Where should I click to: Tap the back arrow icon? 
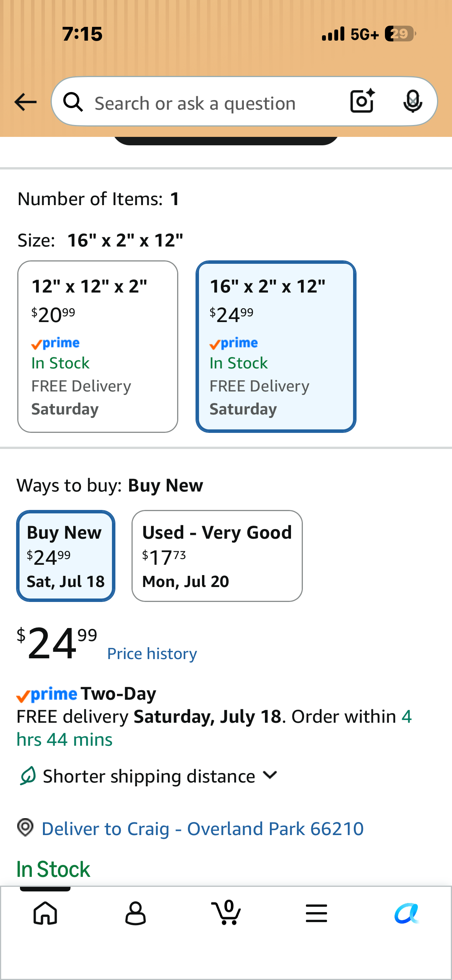[25, 102]
